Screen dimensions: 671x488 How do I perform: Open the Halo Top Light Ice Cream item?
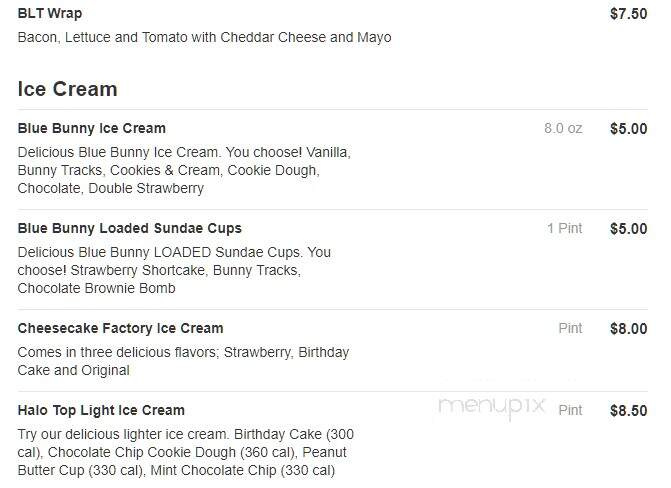101,410
